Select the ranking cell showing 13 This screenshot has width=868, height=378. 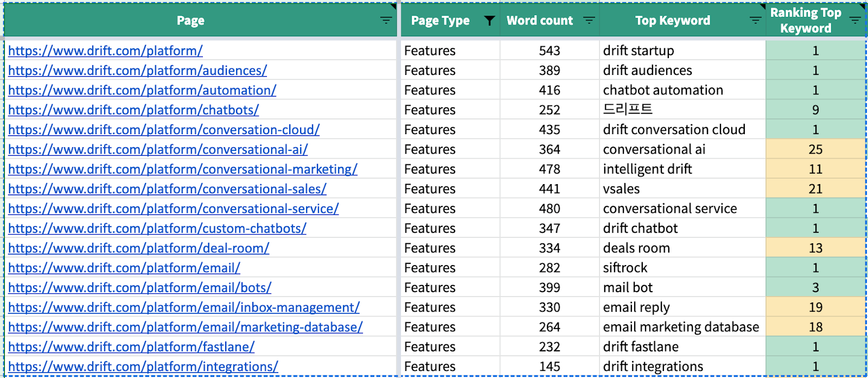pyautogui.click(x=815, y=248)
